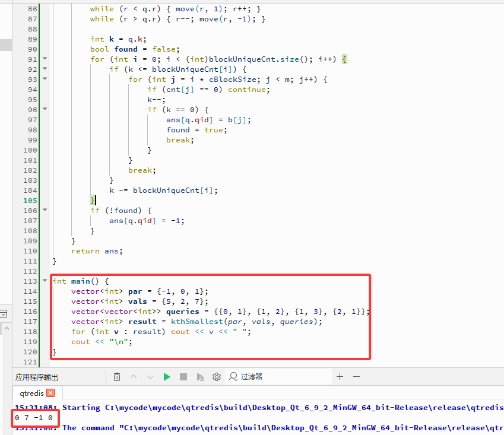Click the 'queries' variable on line 116
The height and width of the screenshot is (435, 504).
point(183,312)
